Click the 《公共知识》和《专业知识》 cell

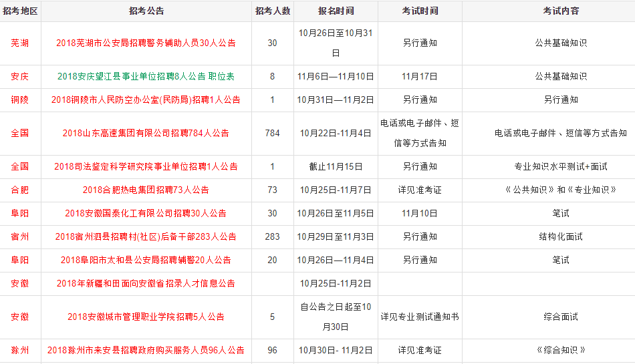point(561,190)
